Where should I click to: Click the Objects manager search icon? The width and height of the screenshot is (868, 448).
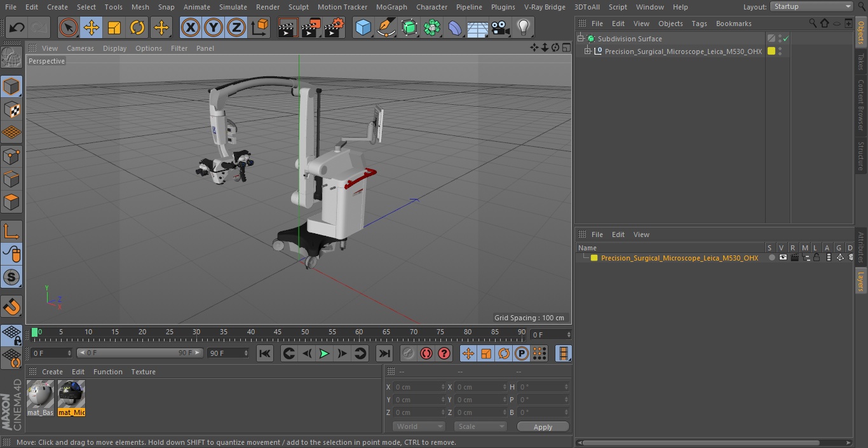pyautogui.click(x=813, y=24)
